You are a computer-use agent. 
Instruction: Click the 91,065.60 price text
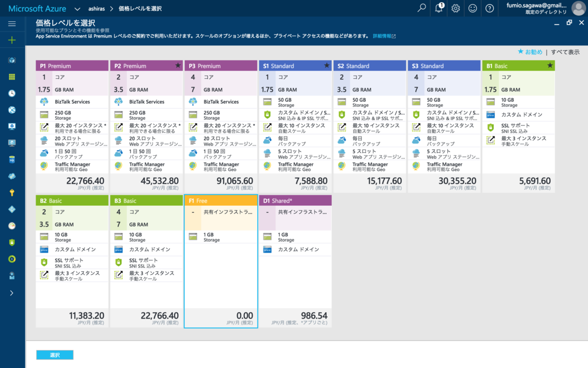[235, 181]
